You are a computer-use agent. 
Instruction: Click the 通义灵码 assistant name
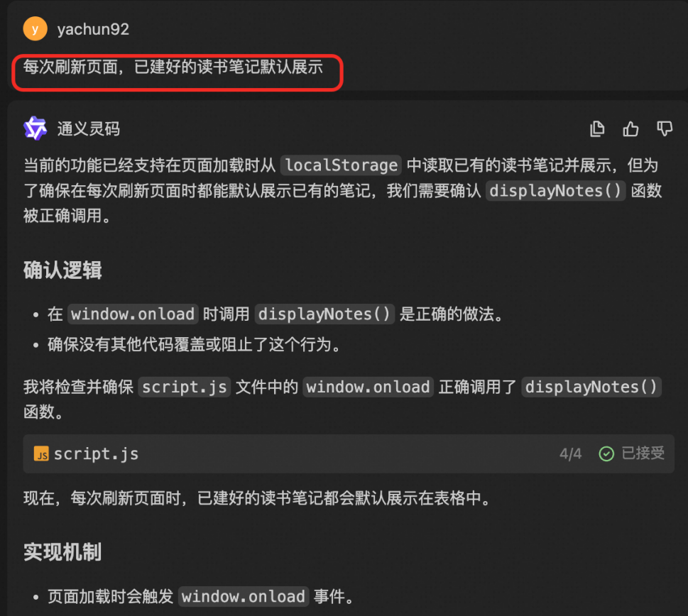(x=89, y=129)
